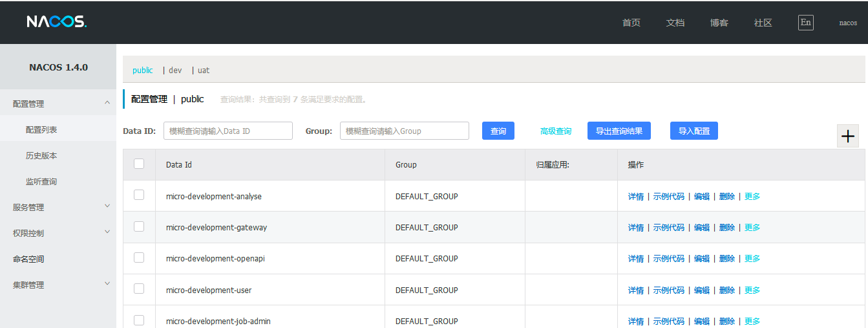Open 示例代码 for micro-development-gateway
Image resolution: width=868 pixels, height=328 pixels.
pyautogui.click(x=669, y=227)
